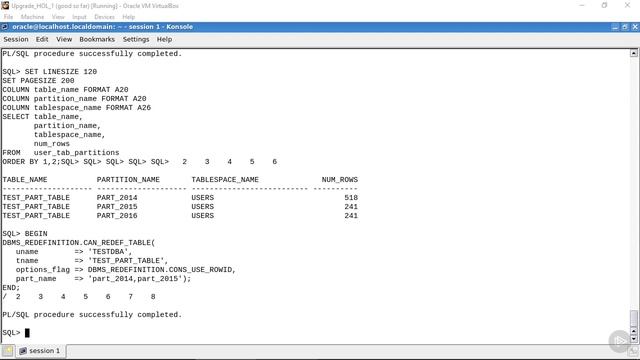
Task: Open VirtualBox Machine menu
Action: click(x=32, y=17)
